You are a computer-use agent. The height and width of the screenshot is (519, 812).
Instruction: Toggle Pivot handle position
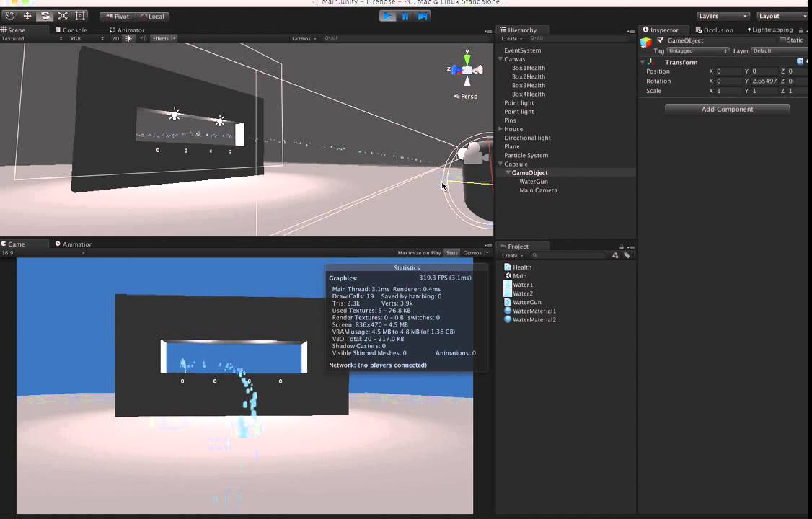(x=117, y=17)
